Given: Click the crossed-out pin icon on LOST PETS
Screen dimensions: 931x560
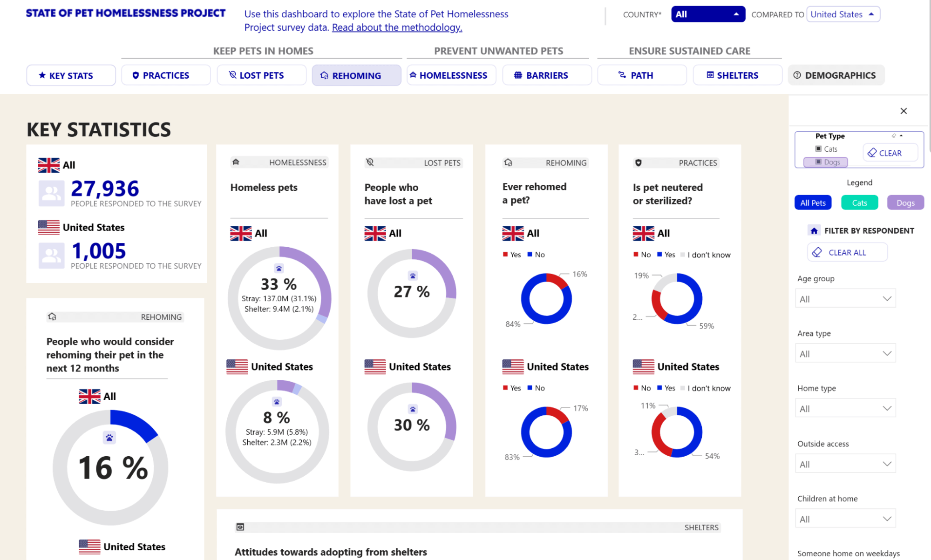Looking at the screenshot, I should [232, 75].
